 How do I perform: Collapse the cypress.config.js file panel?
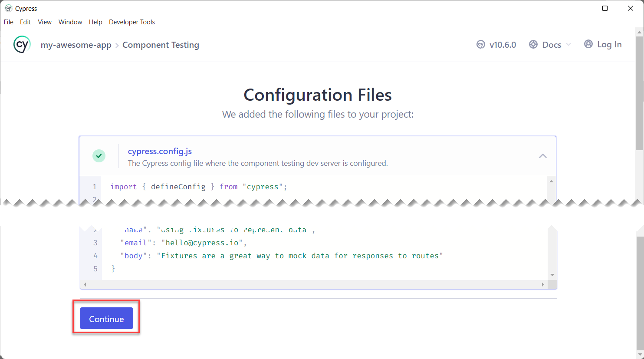point(542,156)
